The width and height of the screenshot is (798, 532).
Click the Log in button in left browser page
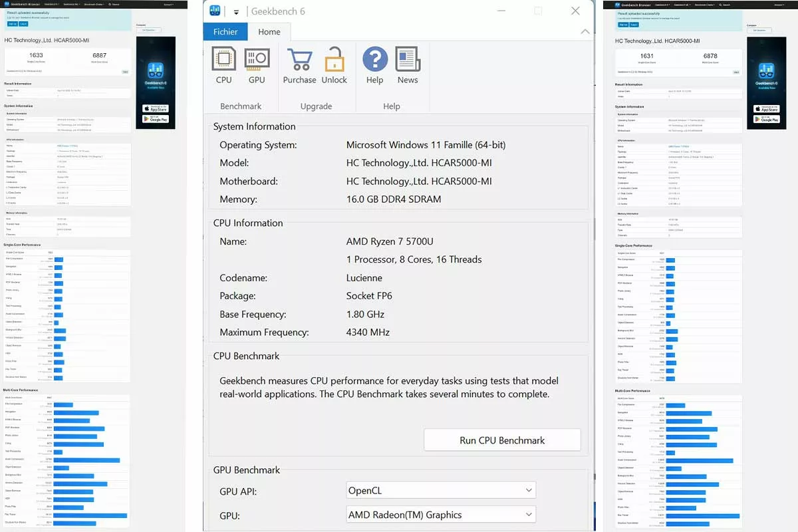[x=23, y=24]
